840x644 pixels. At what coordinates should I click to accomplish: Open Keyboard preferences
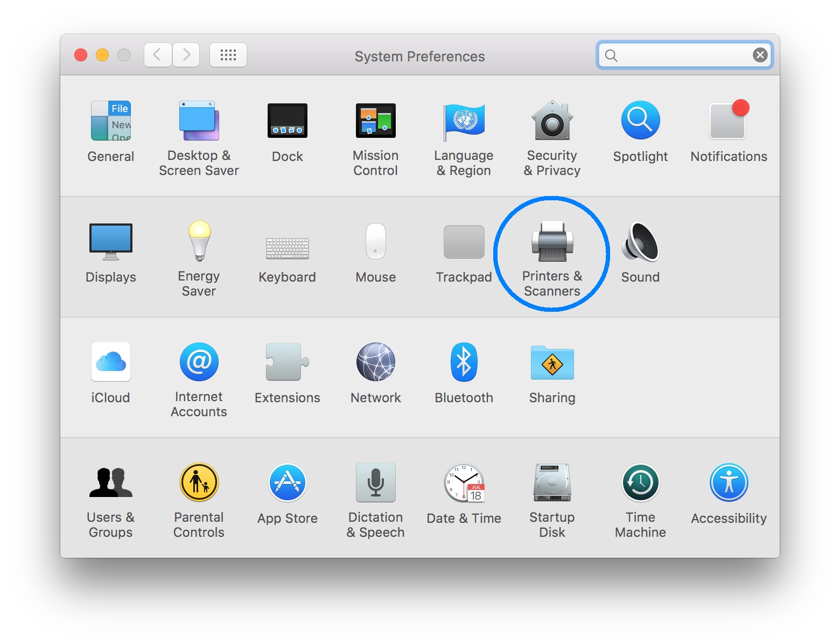pyautogui.click(x=288, y=260)
